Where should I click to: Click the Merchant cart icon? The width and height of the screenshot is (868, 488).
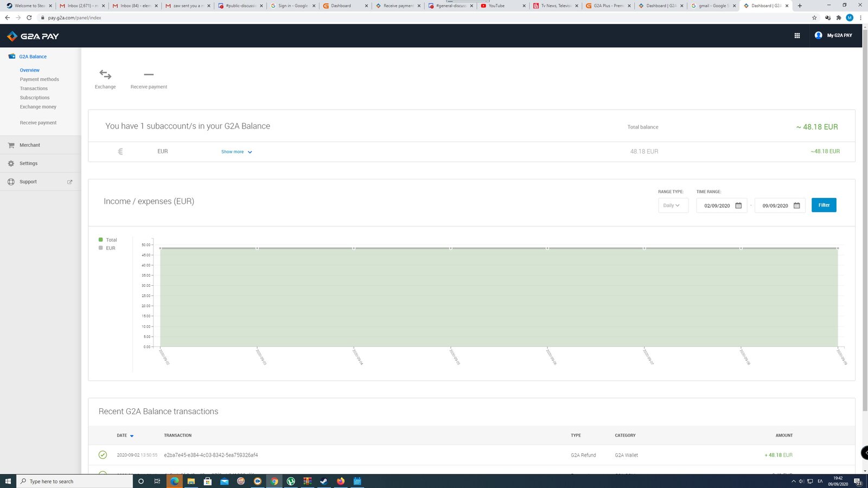(11, 145)
